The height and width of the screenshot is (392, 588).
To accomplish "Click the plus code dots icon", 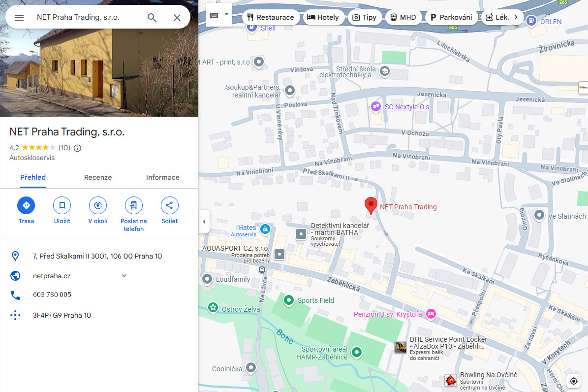I will coord(15,315).
